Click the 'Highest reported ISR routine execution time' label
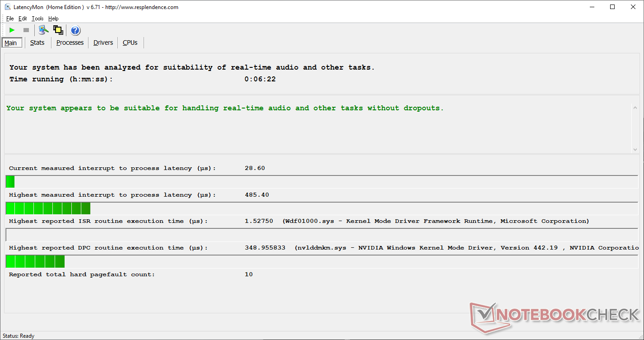This screenshot has width=644, height=340. 108,221
